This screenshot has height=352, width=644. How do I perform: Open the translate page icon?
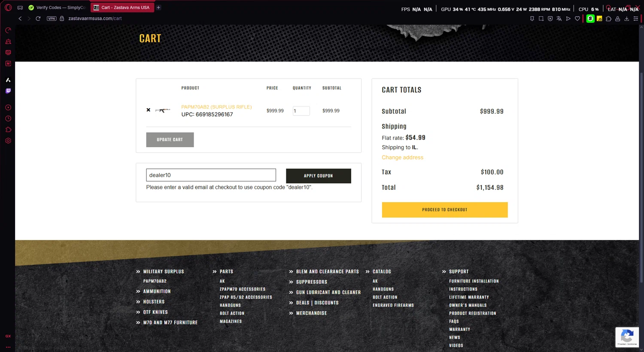559,18
